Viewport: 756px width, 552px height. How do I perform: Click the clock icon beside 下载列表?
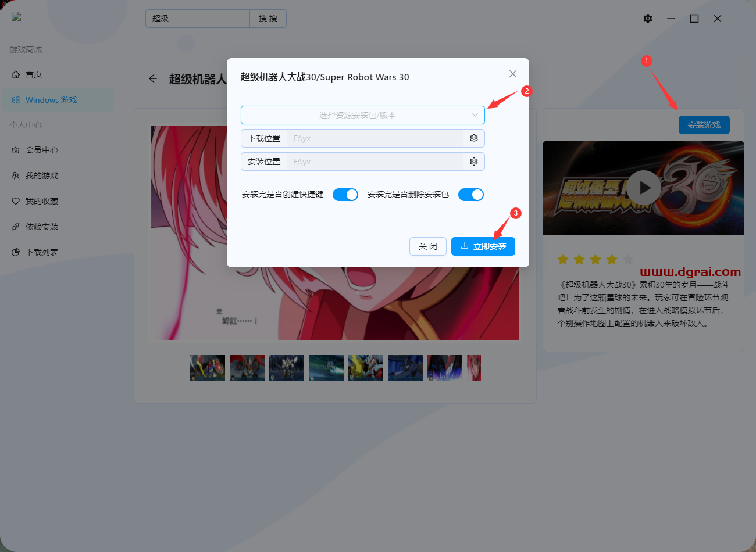click(x=16, y=252)
